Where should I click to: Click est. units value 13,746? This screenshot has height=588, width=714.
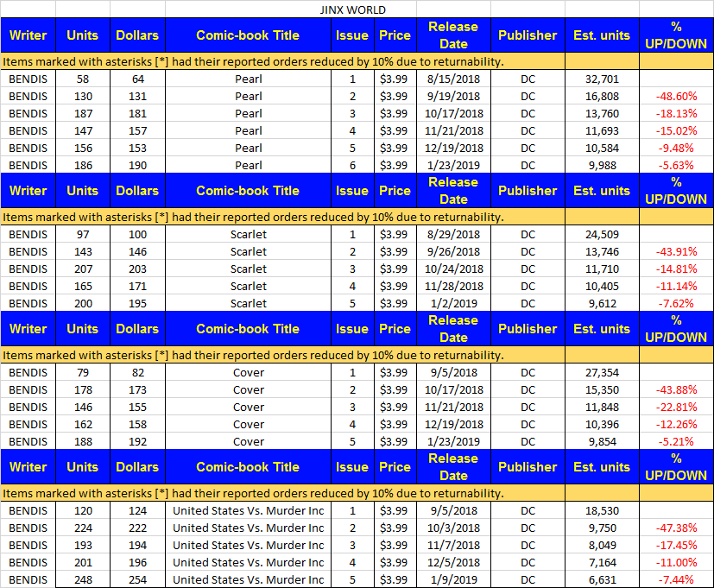pos(602,251)
